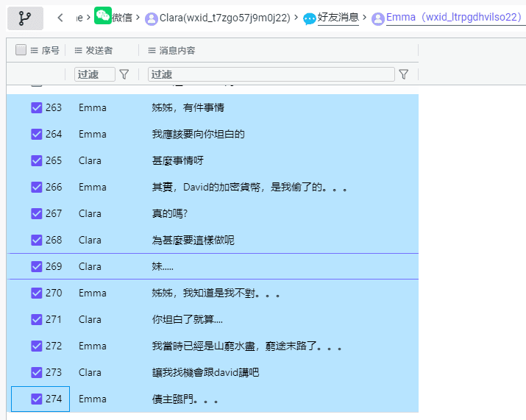
Task: Uncheck the checkbox for row 265
Action: [37, 160]
